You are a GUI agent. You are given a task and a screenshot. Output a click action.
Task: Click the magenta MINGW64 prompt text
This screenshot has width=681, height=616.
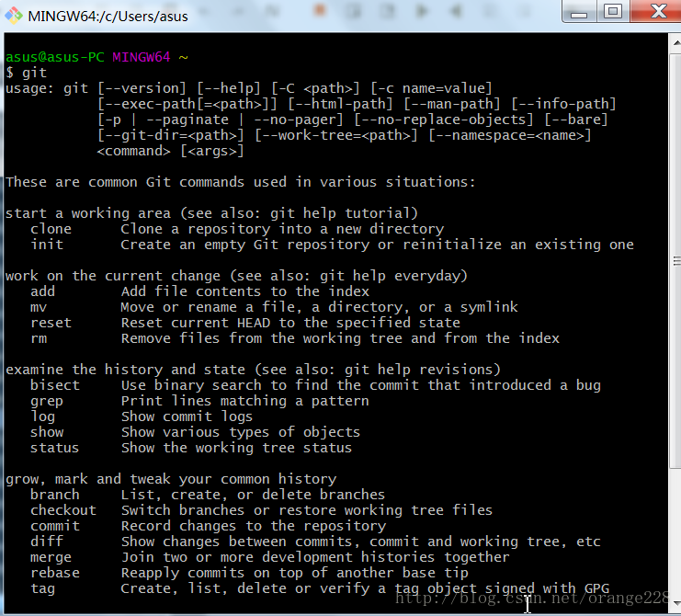point(142,57)
